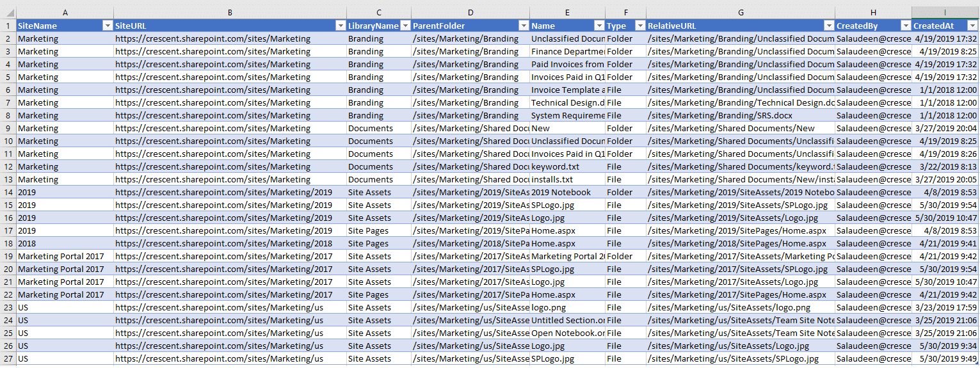This screenshot has width=980, height=368.
Task: Click the '3/23/2019 17:59' date cell
Action: (945, 307)
